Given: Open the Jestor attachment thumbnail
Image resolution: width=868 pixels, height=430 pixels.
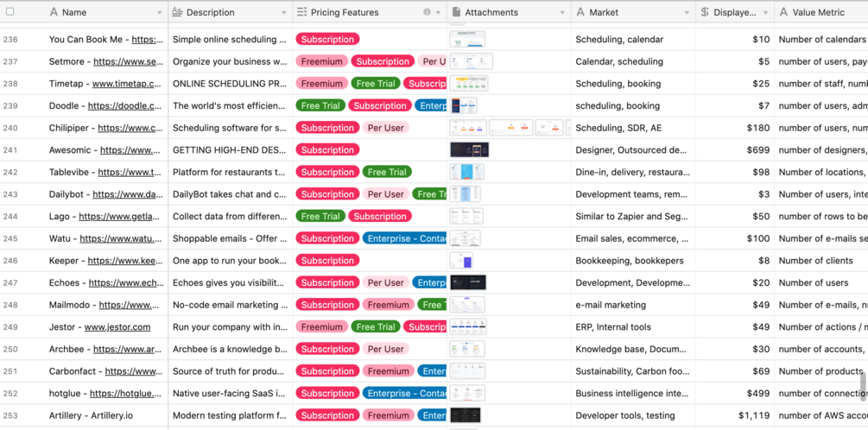Looking at the screenshot, I should tap(468, 327).
